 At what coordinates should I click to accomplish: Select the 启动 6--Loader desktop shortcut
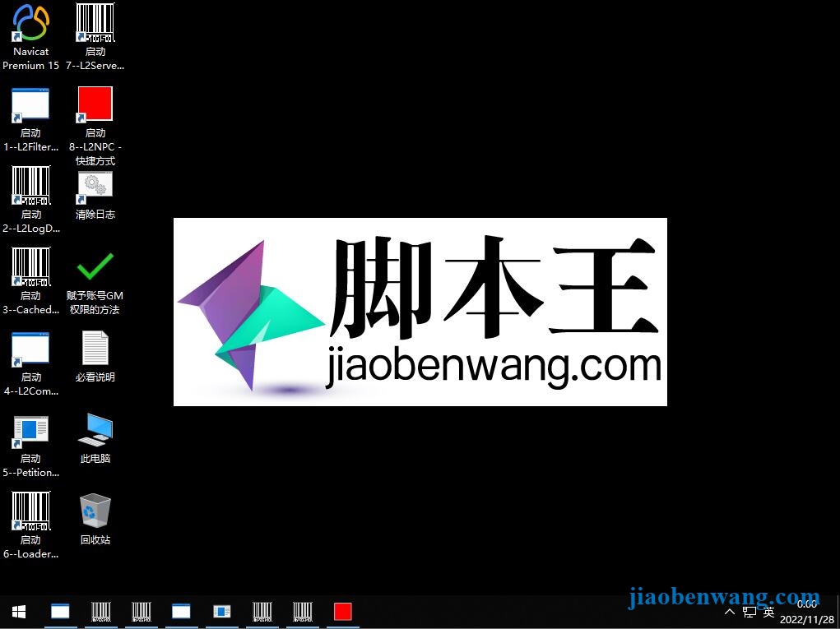click(x=31, y=525)
